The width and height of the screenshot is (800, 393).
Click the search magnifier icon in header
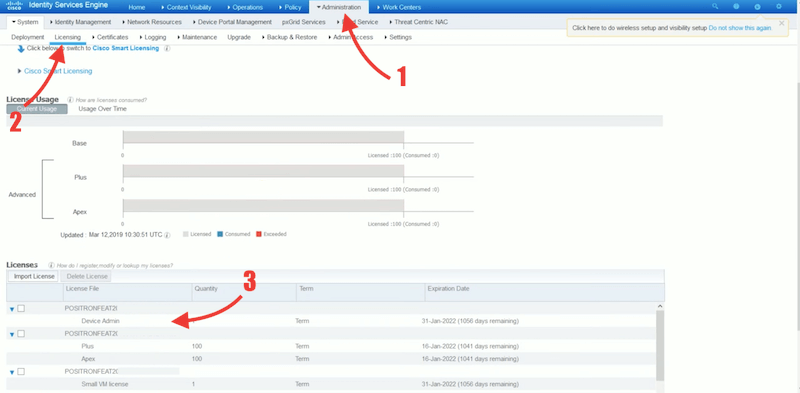pos(715,7)
